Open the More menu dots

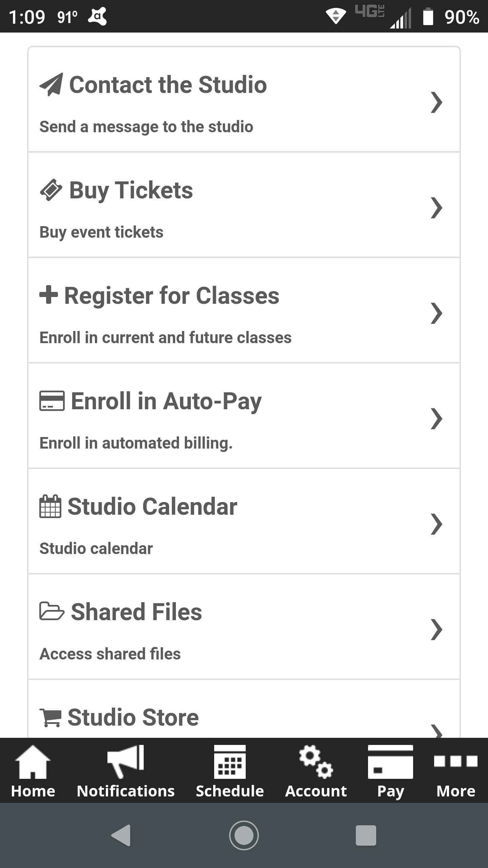click(456, 771)
